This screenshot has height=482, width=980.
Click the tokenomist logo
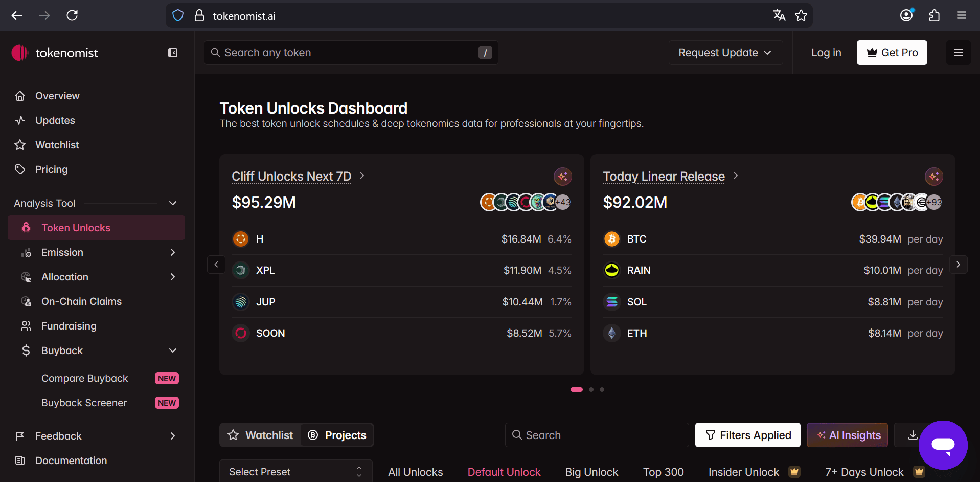coord(55,53)
